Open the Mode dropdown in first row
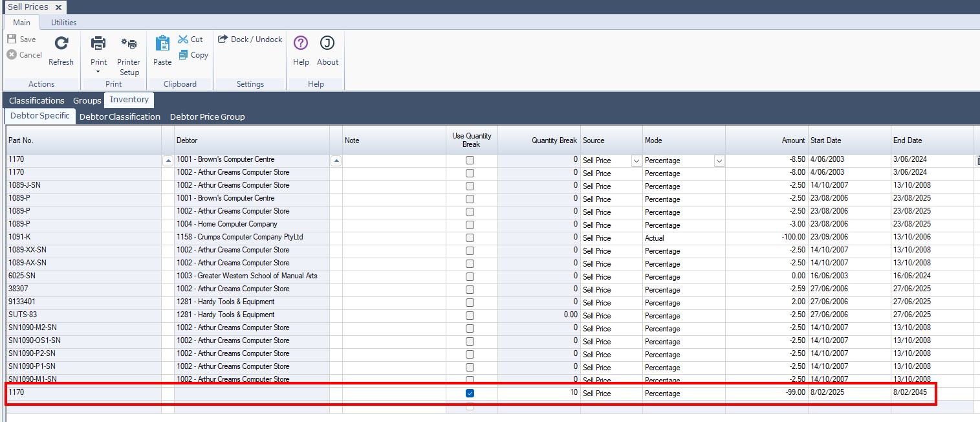Viewport: 980px width, 422px height. tap(719, 161)
